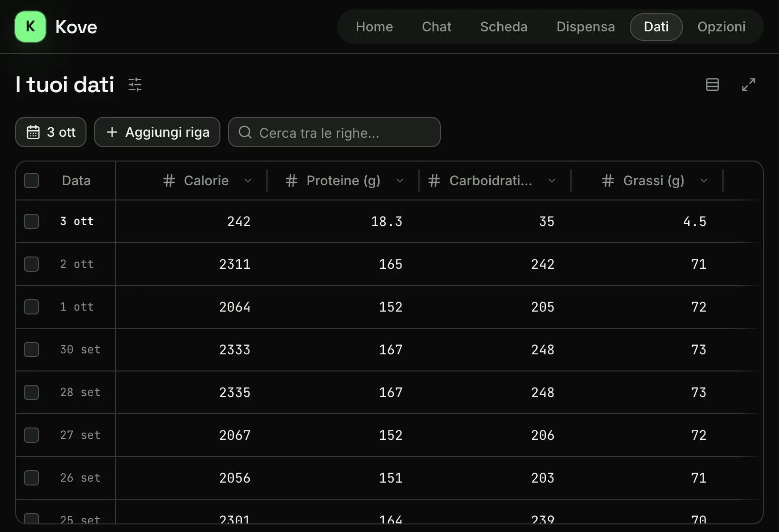Viewport: 779px width, 532px height.
Task: Open Grassi (g) column dropdown chevron
Action: tap(704, 180)
